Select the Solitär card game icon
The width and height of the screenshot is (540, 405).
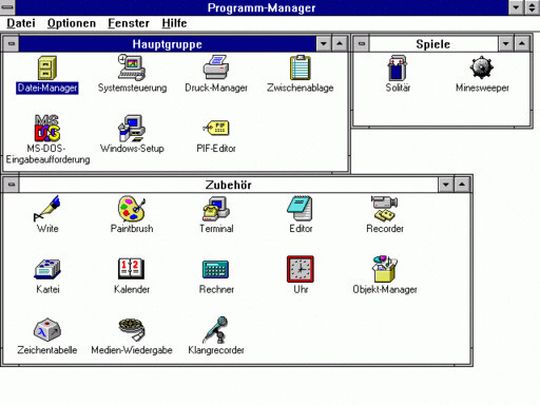(397, 68)
